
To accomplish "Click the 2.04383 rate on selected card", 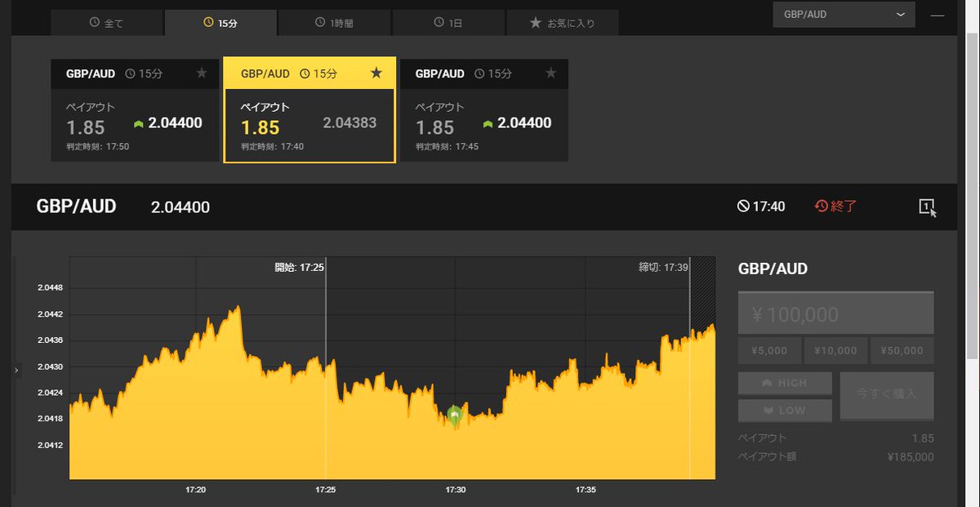I will pos(350,123).
